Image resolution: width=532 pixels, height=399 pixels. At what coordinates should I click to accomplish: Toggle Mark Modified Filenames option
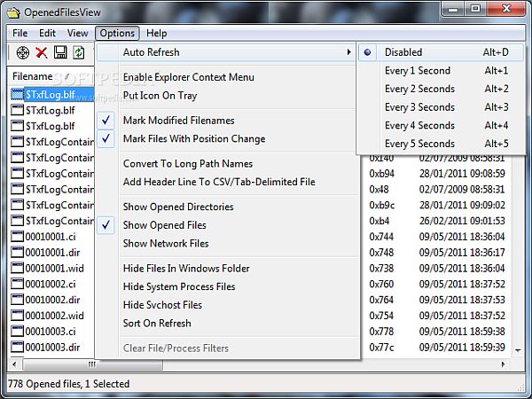227,121
